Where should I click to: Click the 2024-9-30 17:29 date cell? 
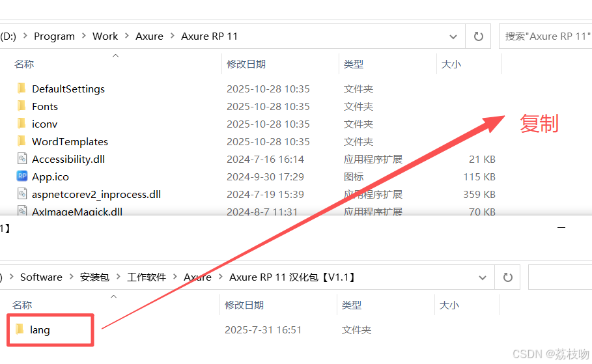click(266, 176)
